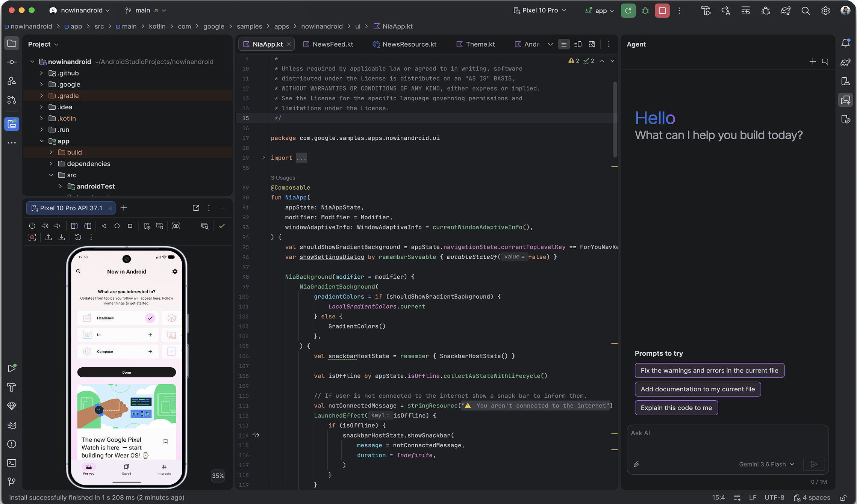Show the hidden editor tabs list
857x504 pixels.
pyautogui.click(x=550, y=44)
